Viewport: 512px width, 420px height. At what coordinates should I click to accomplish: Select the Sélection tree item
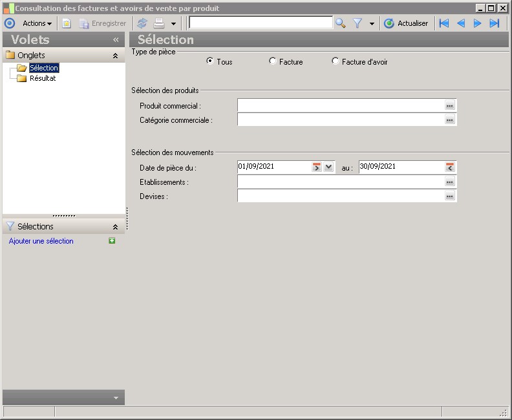[x=44, y=68]
